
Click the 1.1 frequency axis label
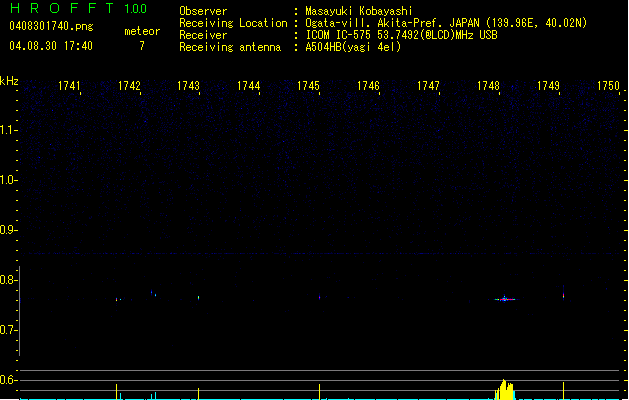tap(7, 130)
